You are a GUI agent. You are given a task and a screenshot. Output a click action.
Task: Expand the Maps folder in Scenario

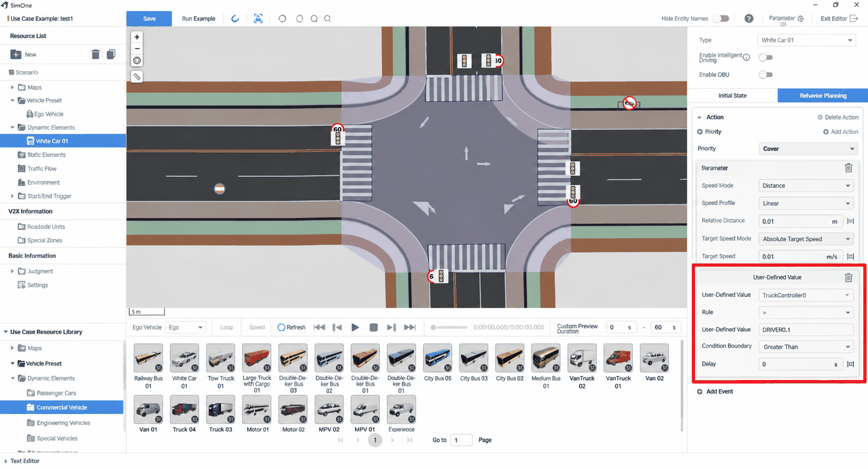tap(12, 87)
